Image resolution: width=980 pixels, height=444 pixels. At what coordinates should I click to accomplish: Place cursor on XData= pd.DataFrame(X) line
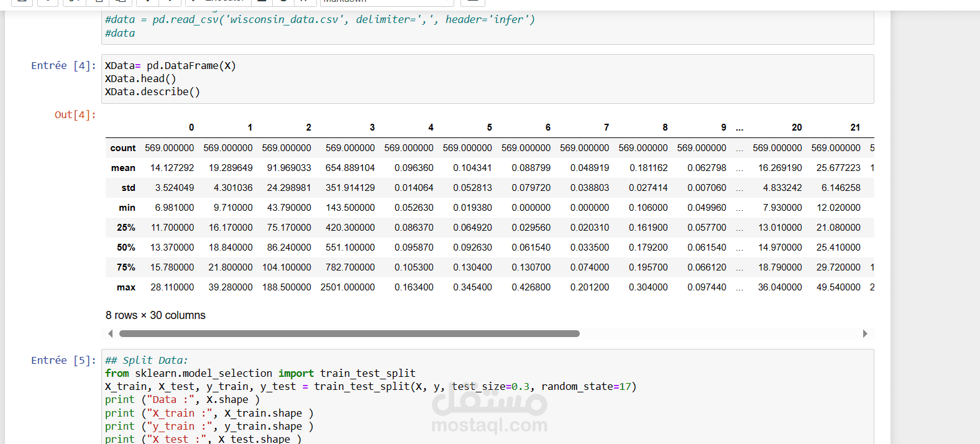click(170, 66)
